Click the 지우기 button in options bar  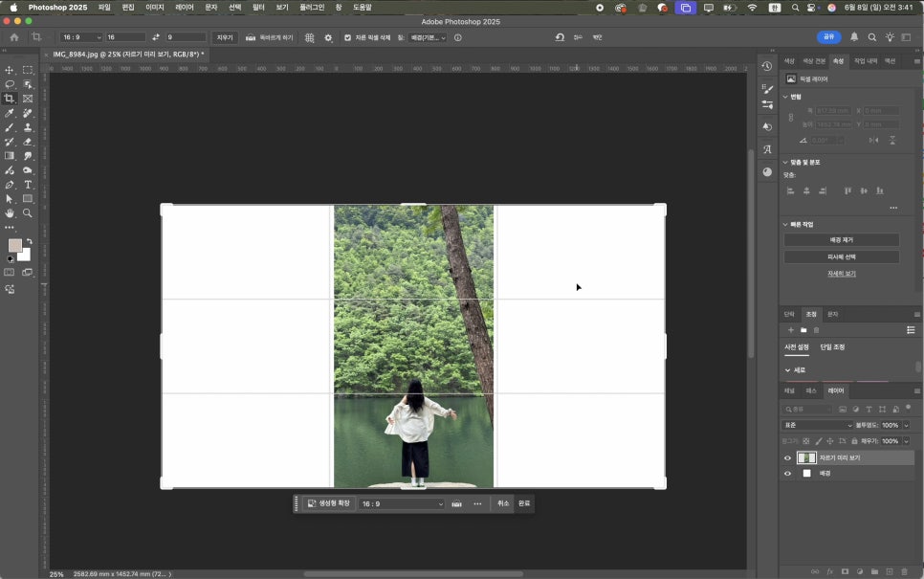click(225, 37)
